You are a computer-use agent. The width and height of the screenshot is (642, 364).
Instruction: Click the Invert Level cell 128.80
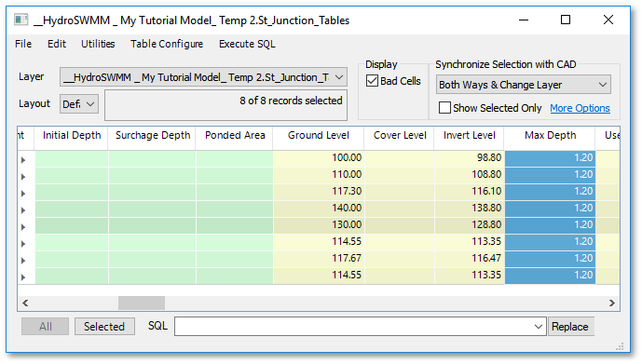point(470,226)
